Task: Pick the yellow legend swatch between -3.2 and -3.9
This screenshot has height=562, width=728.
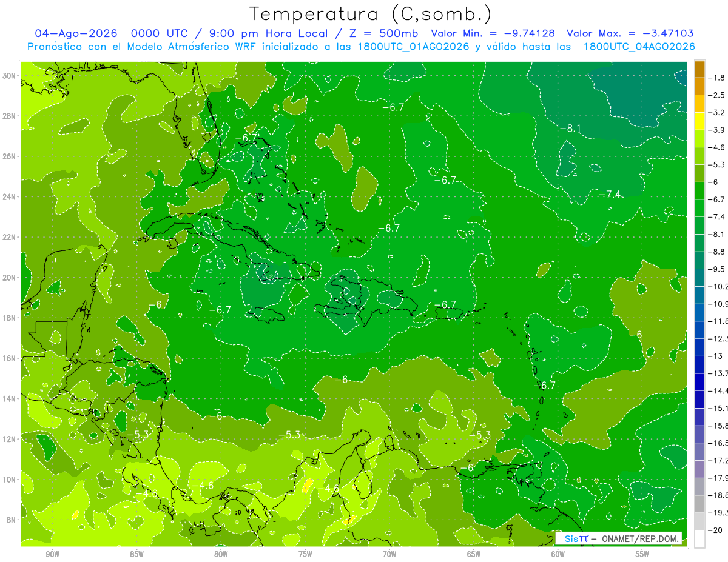Action: (699, 121)
